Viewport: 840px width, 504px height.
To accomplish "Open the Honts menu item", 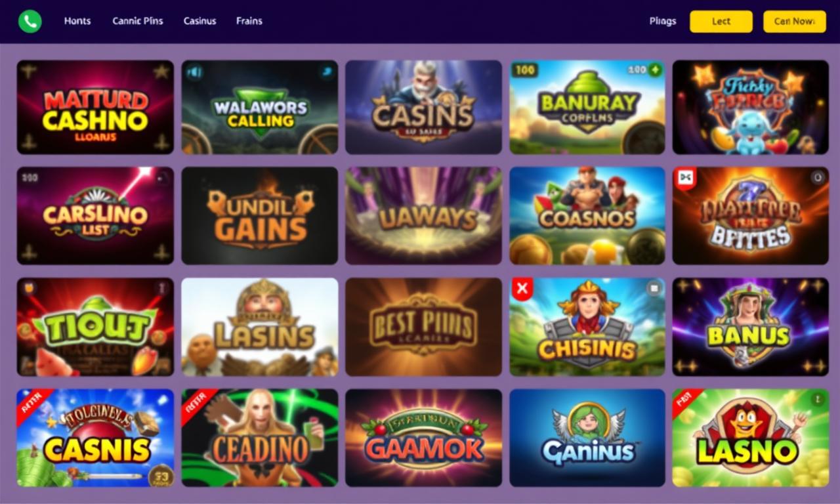I will (77, 21).
